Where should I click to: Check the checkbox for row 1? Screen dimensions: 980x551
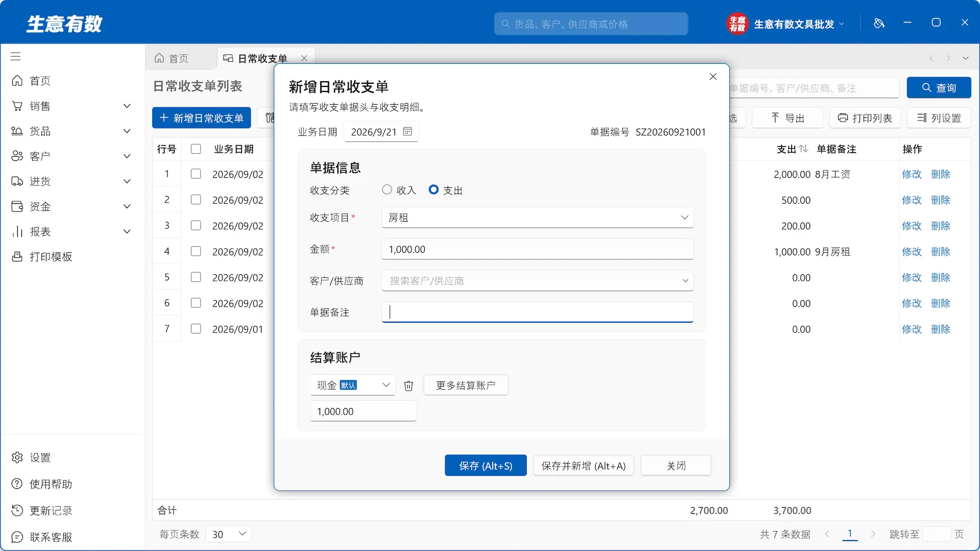(195, 174)
